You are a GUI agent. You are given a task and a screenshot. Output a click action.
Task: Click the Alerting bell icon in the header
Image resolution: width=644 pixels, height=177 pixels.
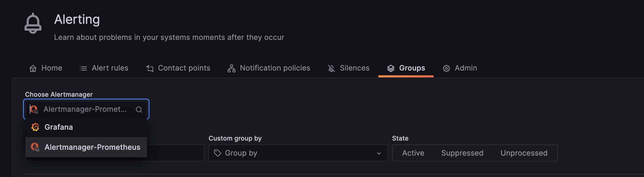(x=33, y=23)
